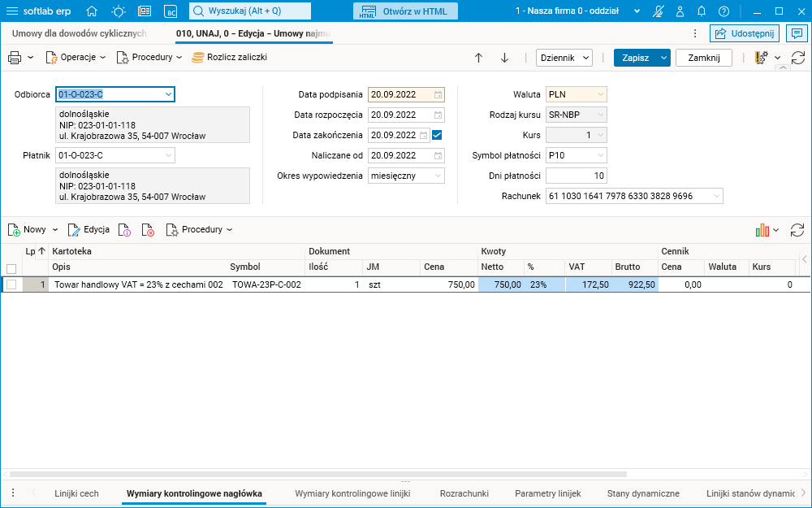Open document tabs three-dot menu
This screenshot has height=508, width=812.
[x=695, y=33]
